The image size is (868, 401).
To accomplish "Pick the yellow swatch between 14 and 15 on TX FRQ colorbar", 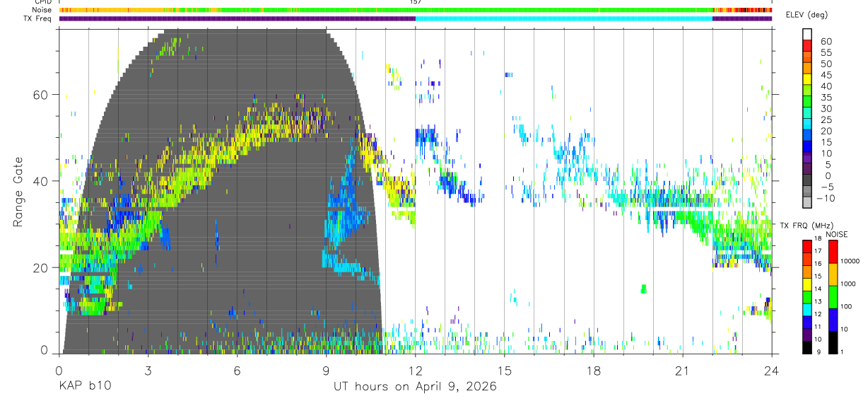I will [808, 284].
